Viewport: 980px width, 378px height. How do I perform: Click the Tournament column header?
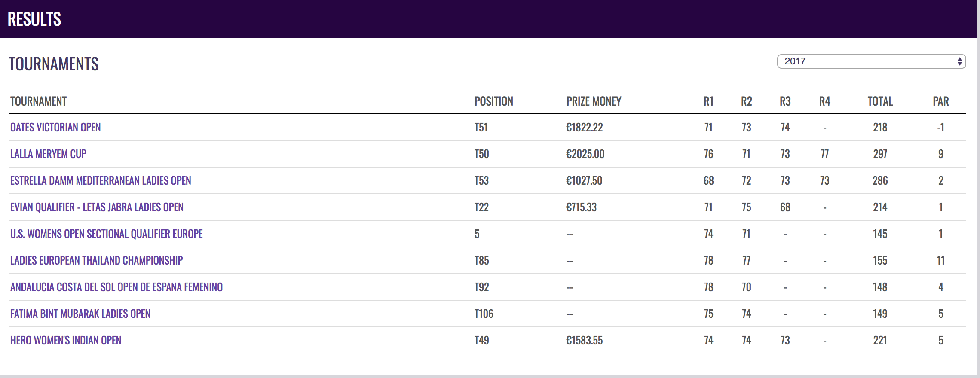(38, 101)
